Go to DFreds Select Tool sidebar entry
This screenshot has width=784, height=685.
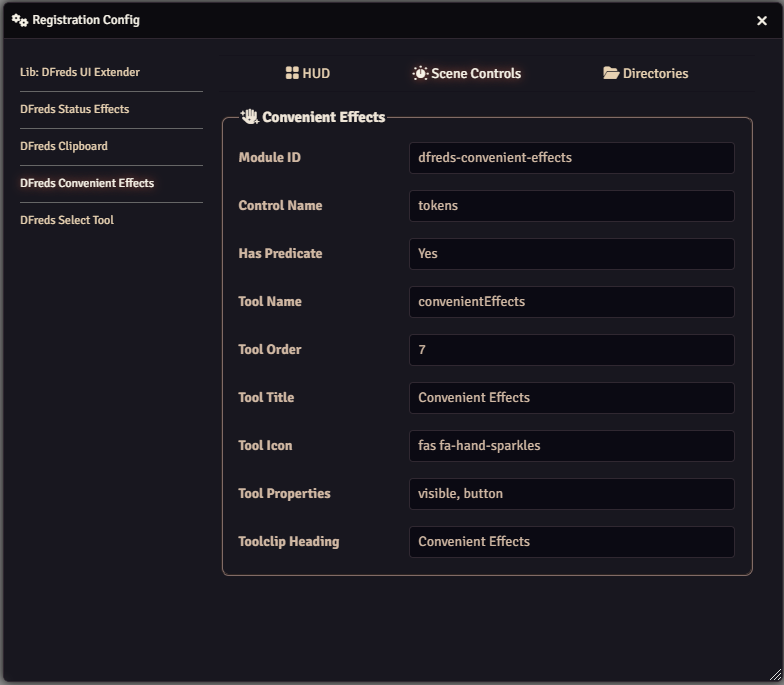pyautogui.click(x=67, y=220)
